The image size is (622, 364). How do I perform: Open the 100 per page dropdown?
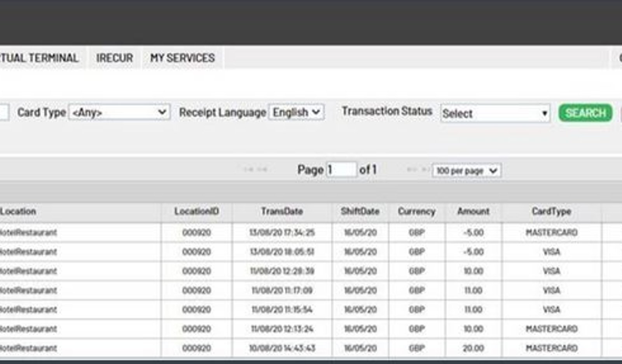[x=466, y=171]
